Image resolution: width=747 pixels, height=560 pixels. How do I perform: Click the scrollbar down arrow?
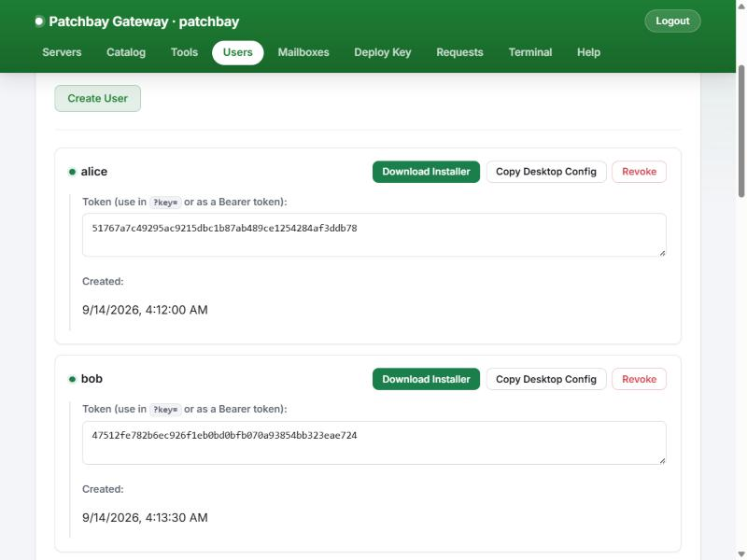tap(741, 554)
